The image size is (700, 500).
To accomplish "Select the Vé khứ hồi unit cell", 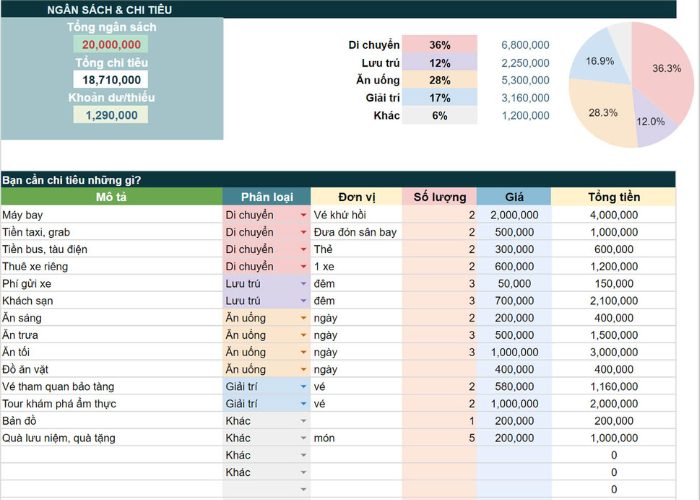I will (356, 215).
